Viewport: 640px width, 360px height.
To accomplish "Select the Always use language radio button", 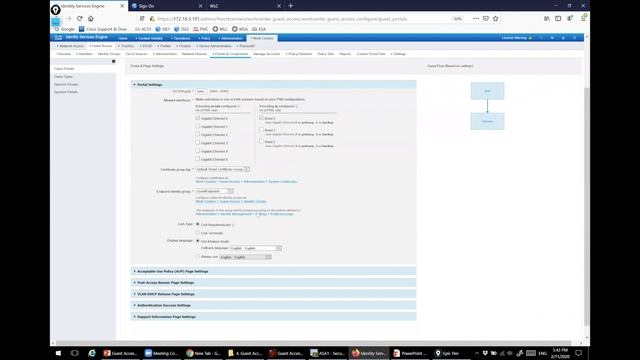I will (x=198, y=256).
